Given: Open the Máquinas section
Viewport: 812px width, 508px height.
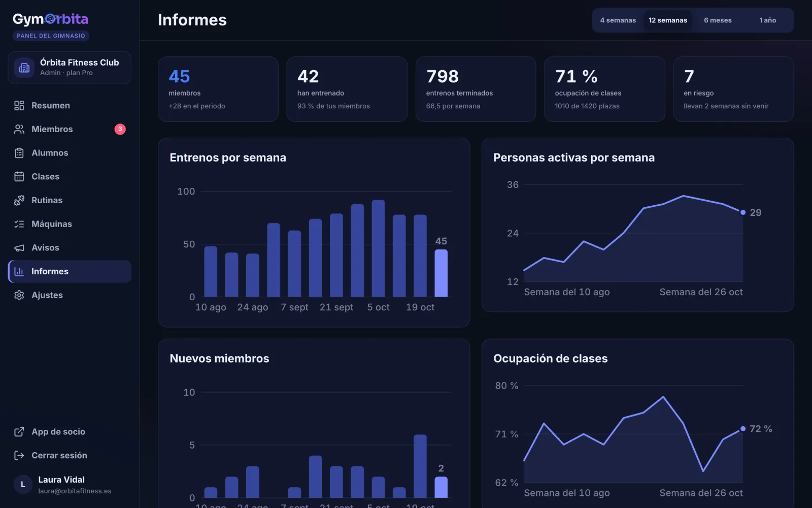Looking at the screenshot, I should [70, 224].
